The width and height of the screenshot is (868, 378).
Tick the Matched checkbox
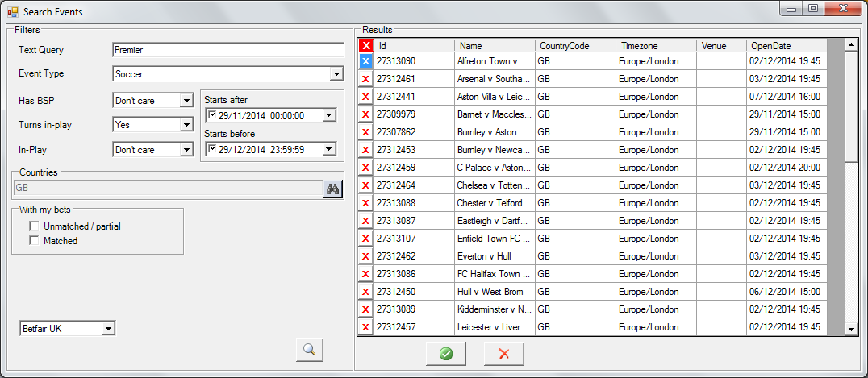(x=35, y=240)
